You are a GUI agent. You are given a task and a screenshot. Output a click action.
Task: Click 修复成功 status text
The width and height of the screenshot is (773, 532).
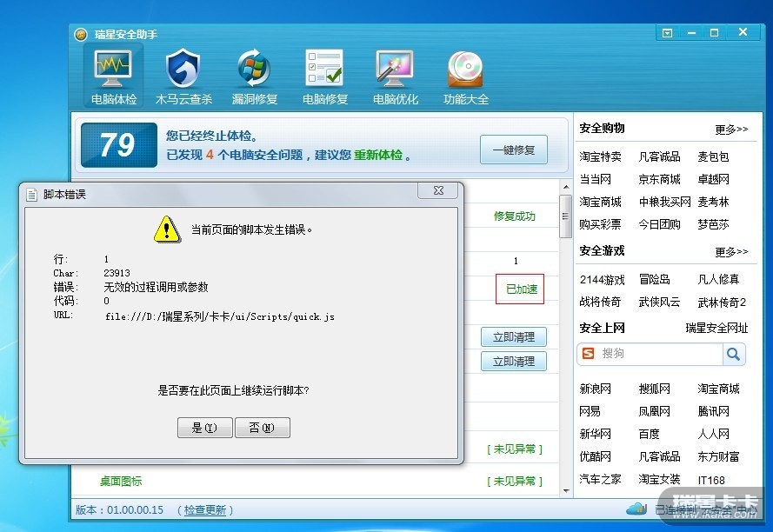(x=515, y=216)
